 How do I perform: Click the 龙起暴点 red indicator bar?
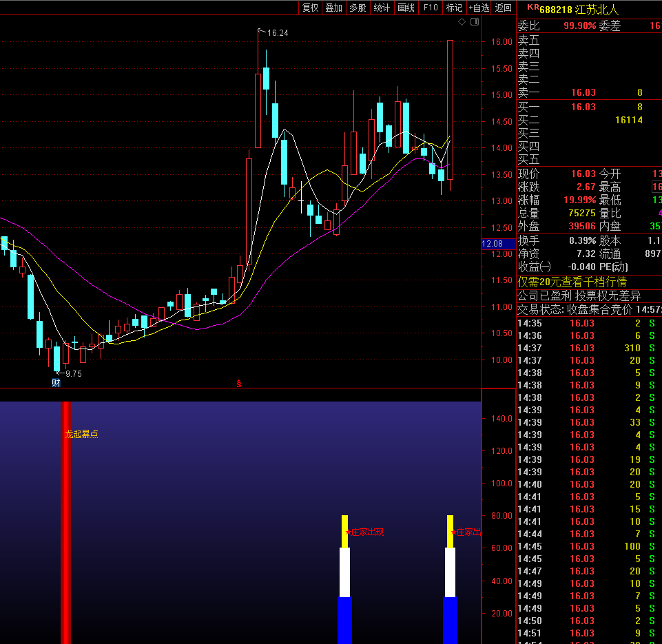pos(65,523)
